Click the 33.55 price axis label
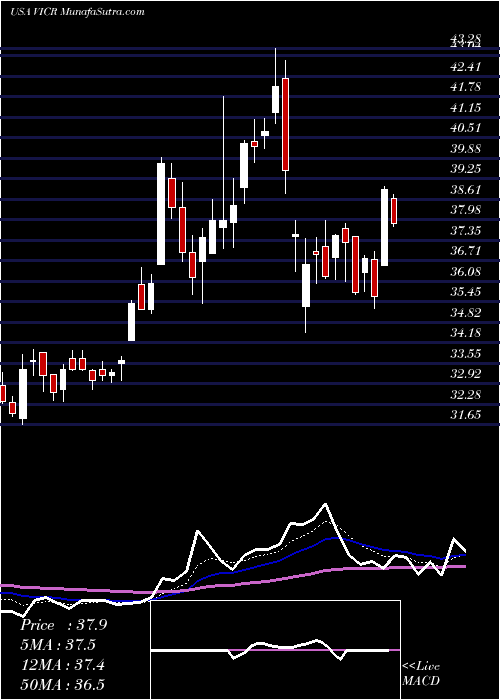The height and width of the screenshot is (700, 500). 466,354
